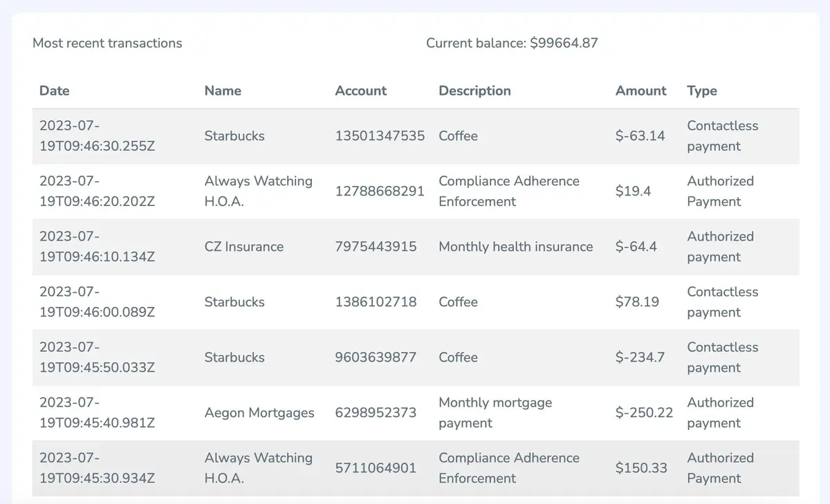Open the Always Watching H.O.A. $19.4 transaction
The image size is (830, 504).
tap(415, 192)
